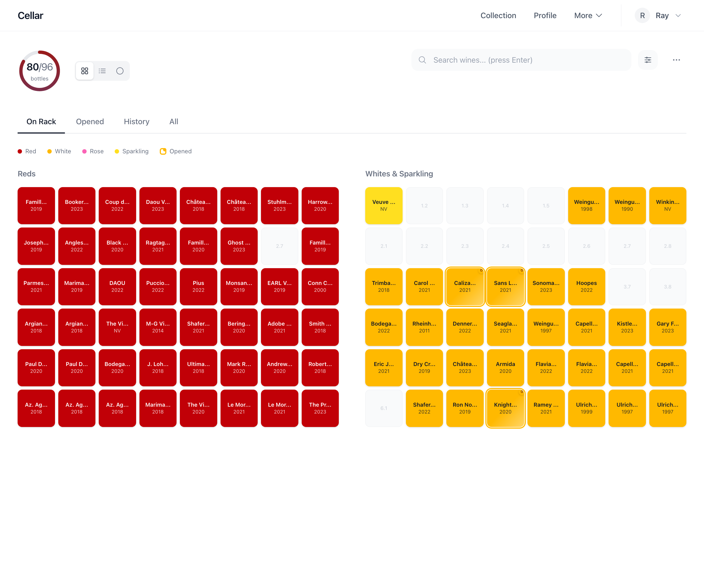The image size is (704, 588).
Task: Select the Trimba... 2018 bottle tile
Action: point(384,287)
